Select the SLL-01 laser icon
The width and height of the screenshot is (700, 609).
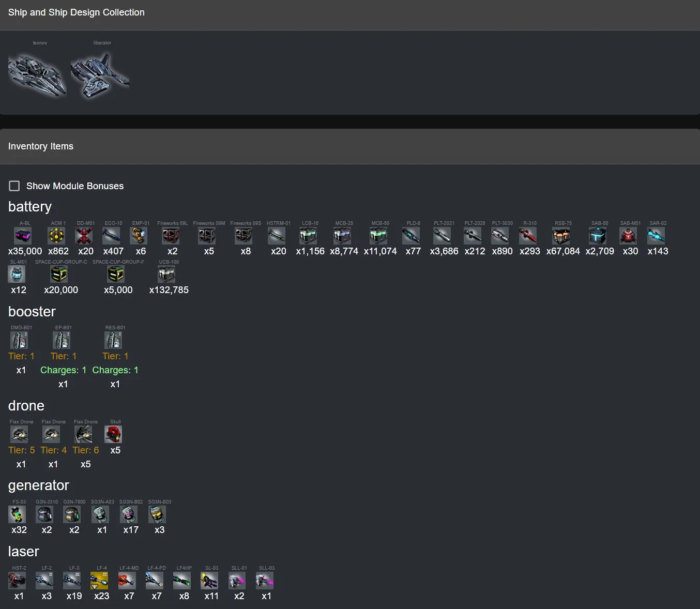[x=237, y=581]
